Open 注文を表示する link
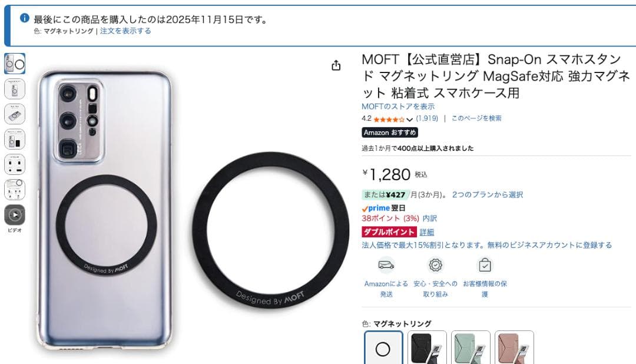 125,31
